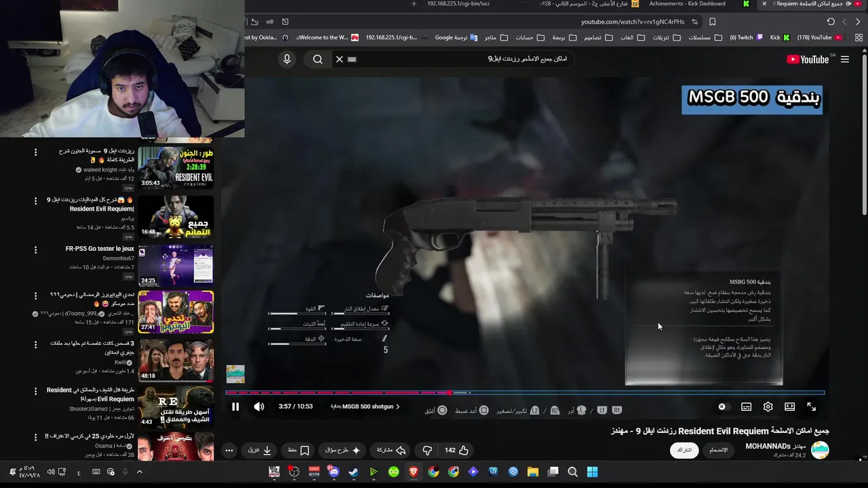Like the video with 142 likes
The image size is (868, 488).
[457, 450]
